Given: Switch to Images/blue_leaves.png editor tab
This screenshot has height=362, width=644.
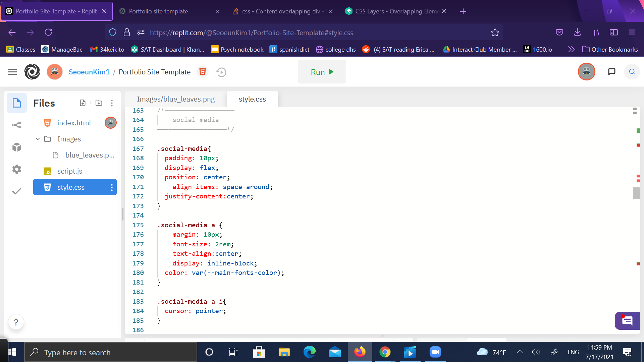Looking at the screenshot, I should [176, 99].
